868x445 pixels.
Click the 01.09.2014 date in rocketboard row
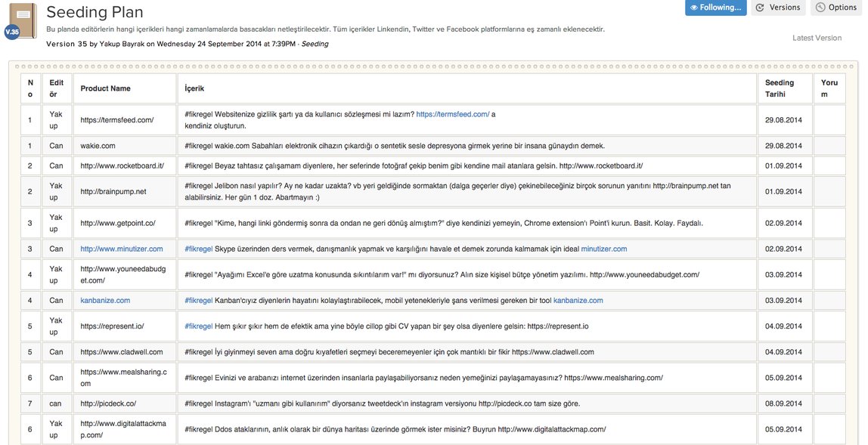[x=783, y=166]
